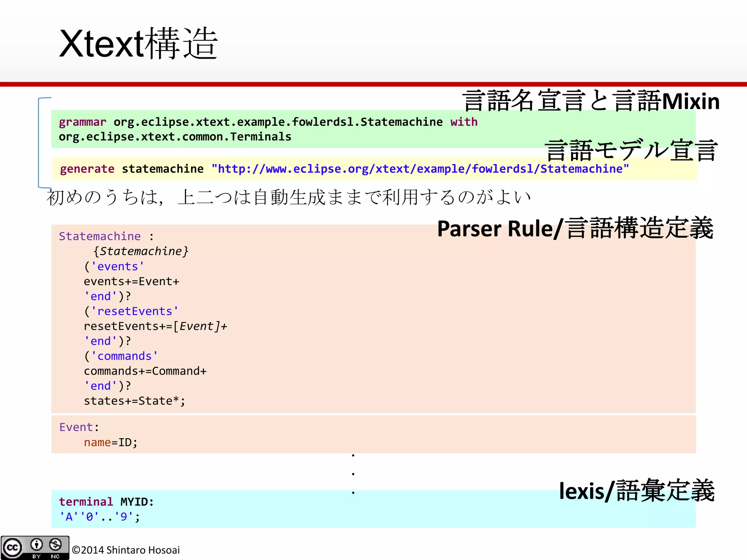
Task: Click 'resetEvents+=[Event]+' line
Action: point(156,326)
